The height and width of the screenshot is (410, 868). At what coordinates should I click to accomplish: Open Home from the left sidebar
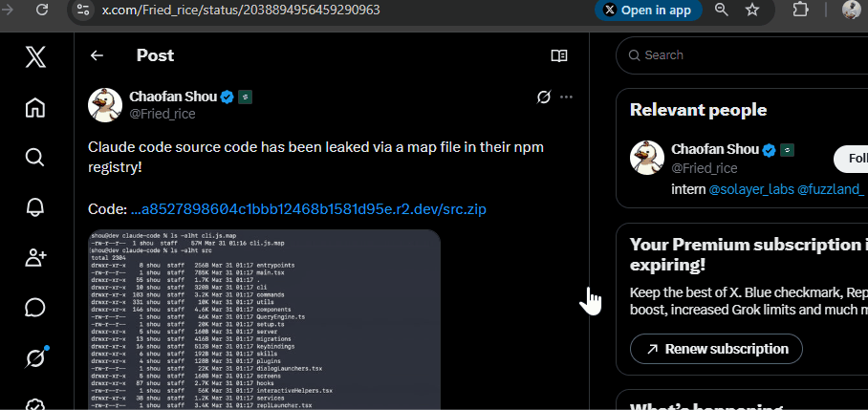click(34, 107)
